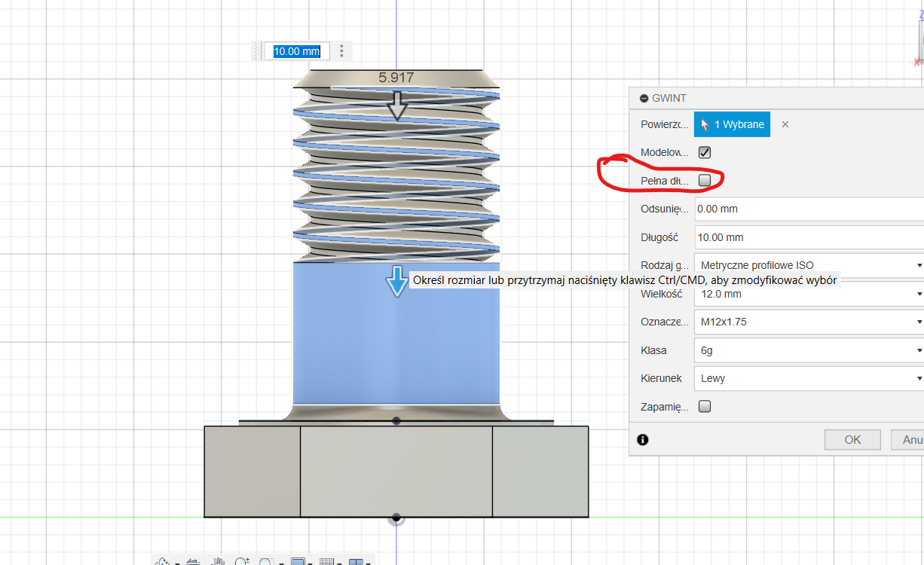Click the Look At icon in the navigation bar
924x565 pixels.
192,562
